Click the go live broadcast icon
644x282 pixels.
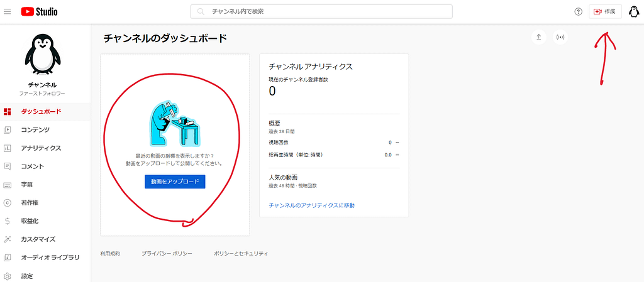(x=560, y=37)
